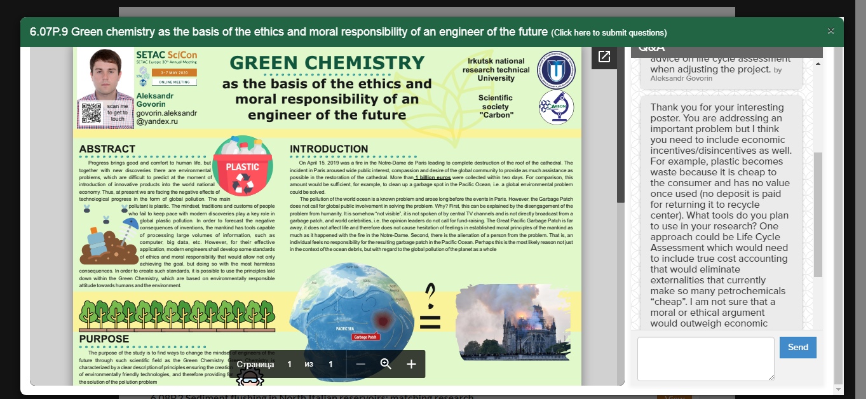Click the page scrollbar down arrow
The width and height of the screenshot is (868, 399).
click(x=839, y=389)
